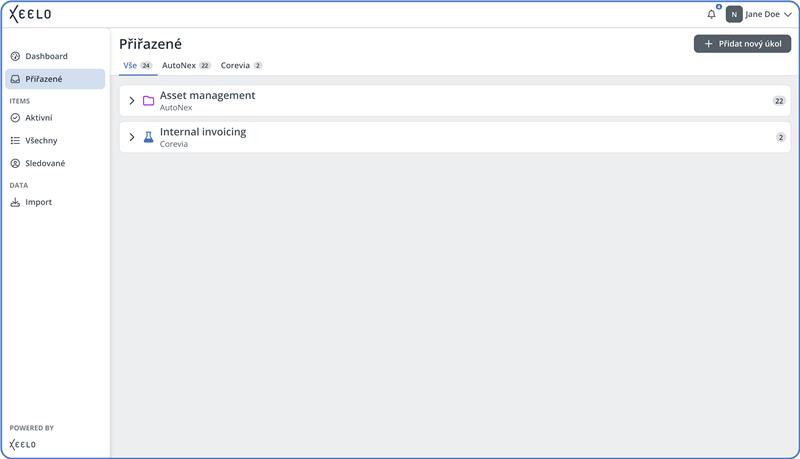Image resolution: width=800 pixels, height=459 pixels.
Task: Select the Aktivní checkmark icon
Action: pos(15,118)
